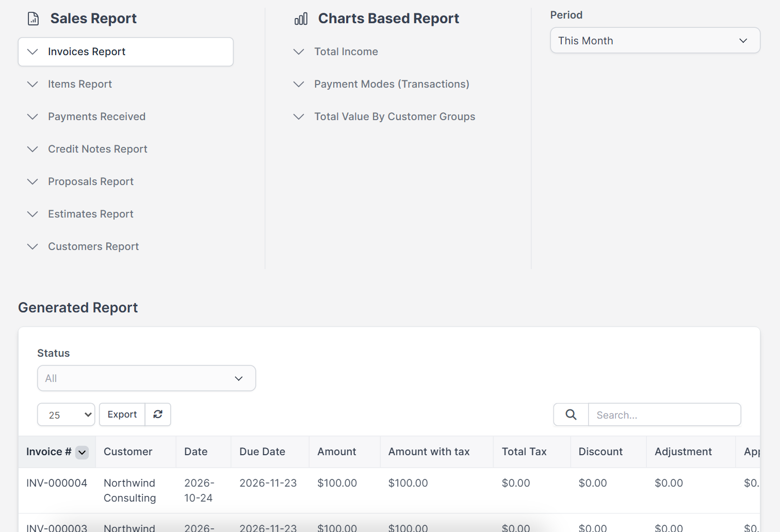Click the search magnifier icon
Screen dimensions: 780x532
[x=571, y=414]
